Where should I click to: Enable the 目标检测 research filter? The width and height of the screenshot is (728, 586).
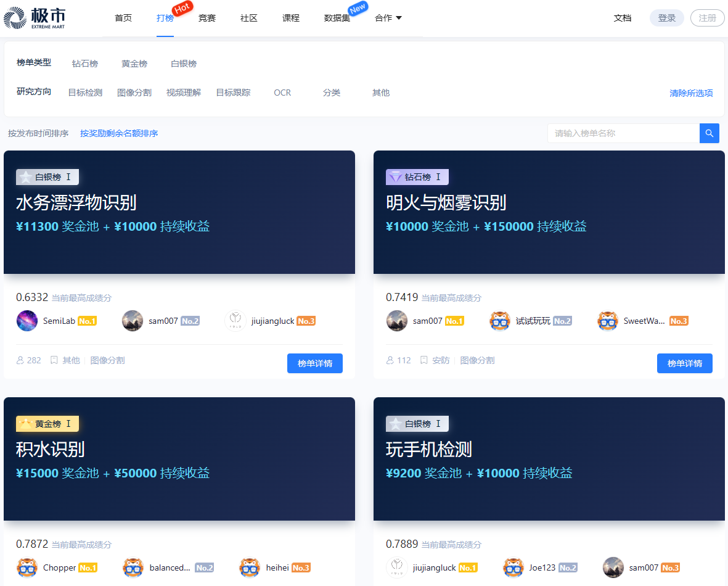[x=85, y=93]
